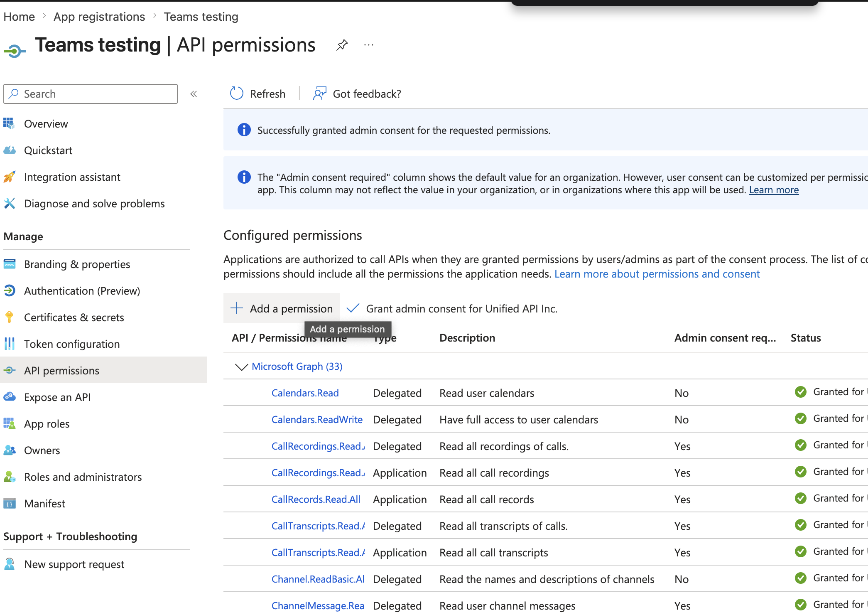Select API permissions in the sidebar

[103, 370]
